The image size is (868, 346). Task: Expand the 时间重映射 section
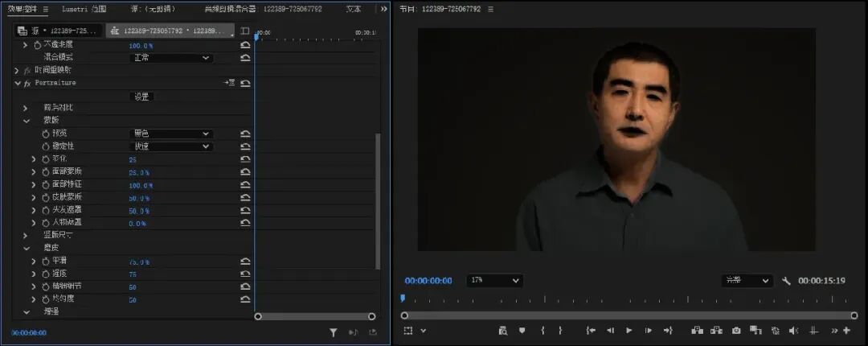click(17, 71)
